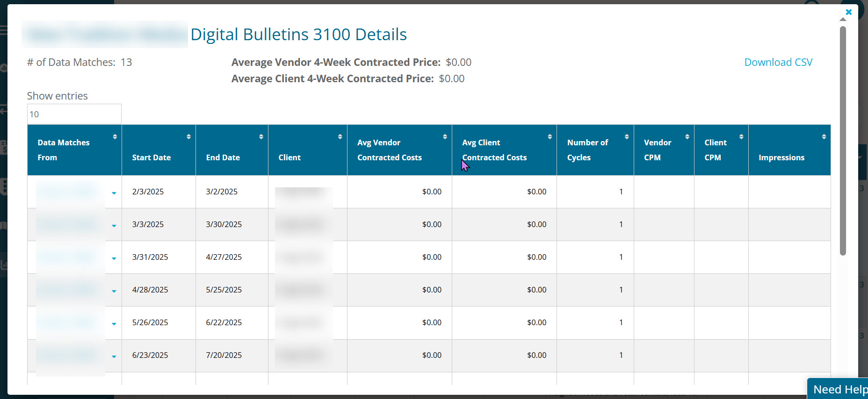
Task: Close the Digital Bulletins details dialog
Action: pyautogui.click(x=848, y=12)
